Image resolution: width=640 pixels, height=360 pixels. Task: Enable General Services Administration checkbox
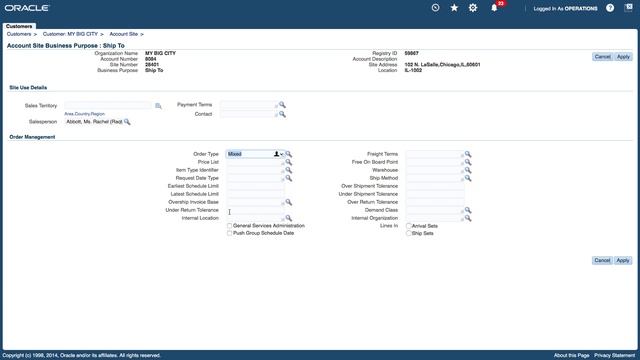(x=229, y=226)
